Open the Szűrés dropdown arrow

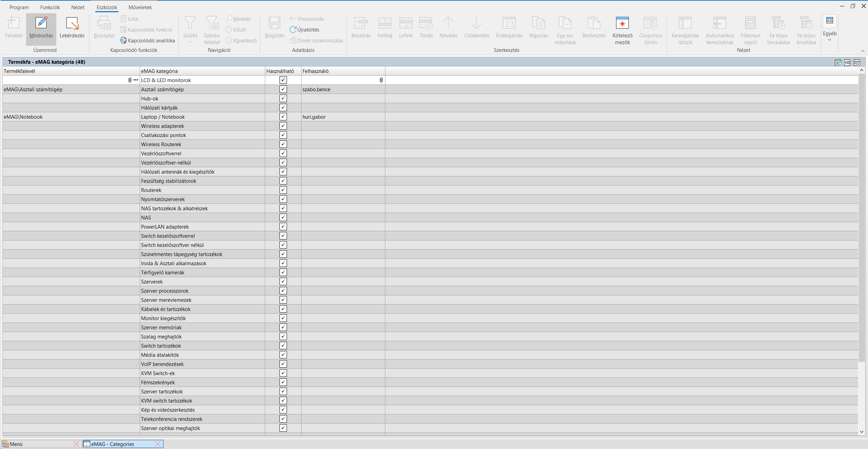coord(190,42)
